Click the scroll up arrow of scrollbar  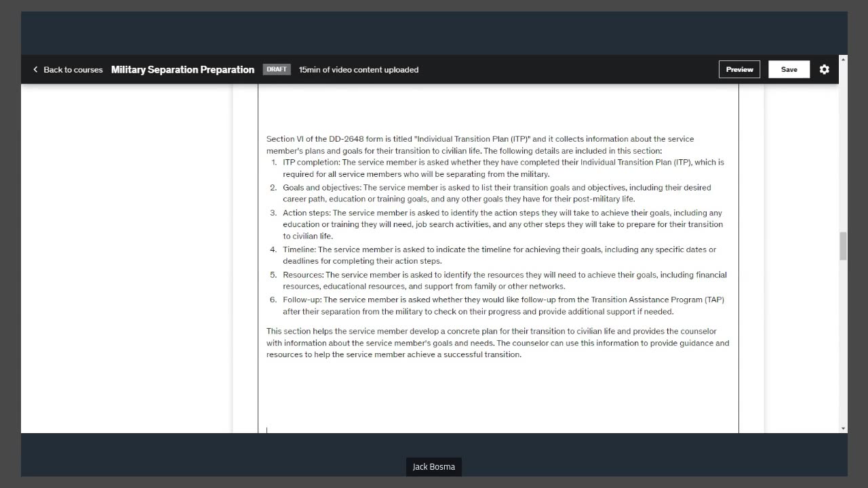(x=843, y=60)
